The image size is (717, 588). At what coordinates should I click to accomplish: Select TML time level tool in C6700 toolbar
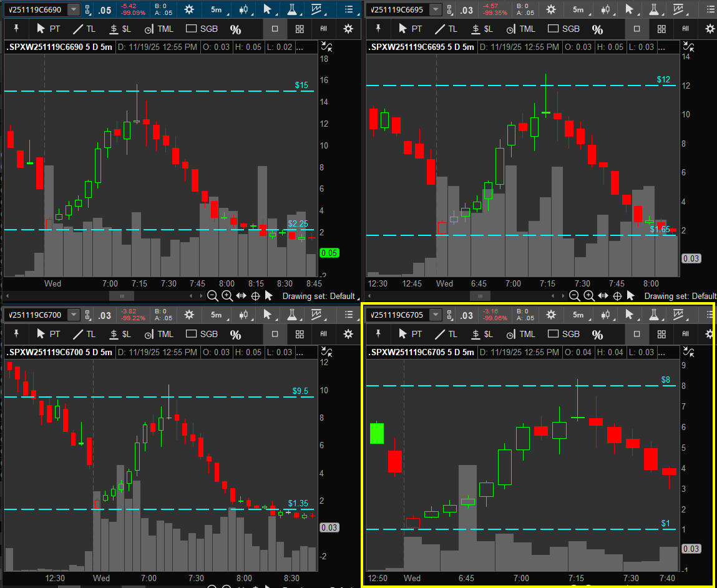(159, 334)
